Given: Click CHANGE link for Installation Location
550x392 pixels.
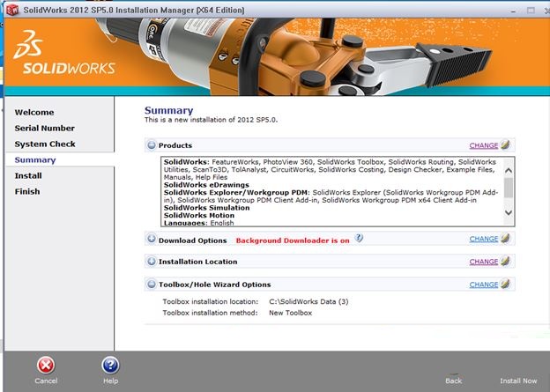Looking at the screenshot, I should point(484,262).
